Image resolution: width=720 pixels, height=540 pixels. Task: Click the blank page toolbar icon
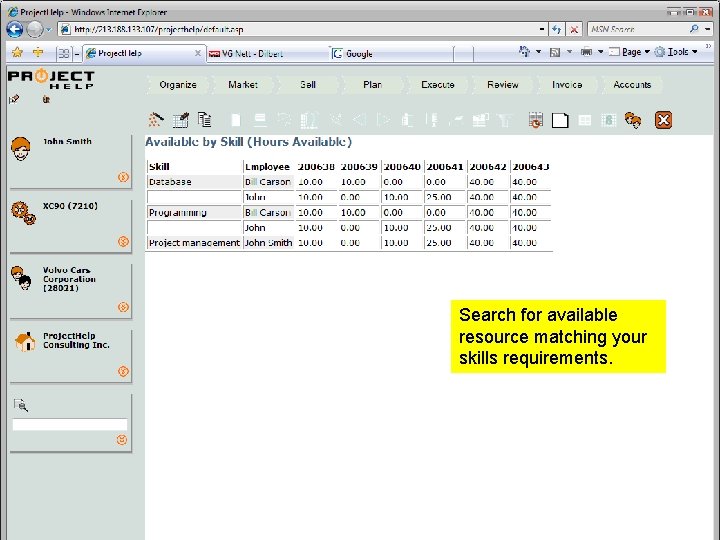[560, 120]
